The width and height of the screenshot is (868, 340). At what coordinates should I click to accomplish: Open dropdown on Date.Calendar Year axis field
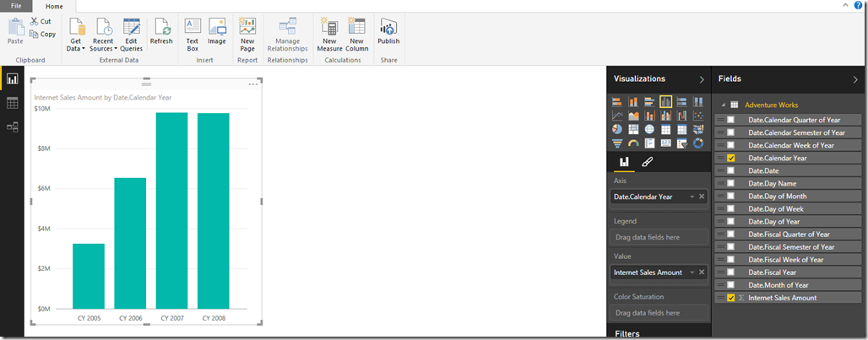[x=692, y=197]
